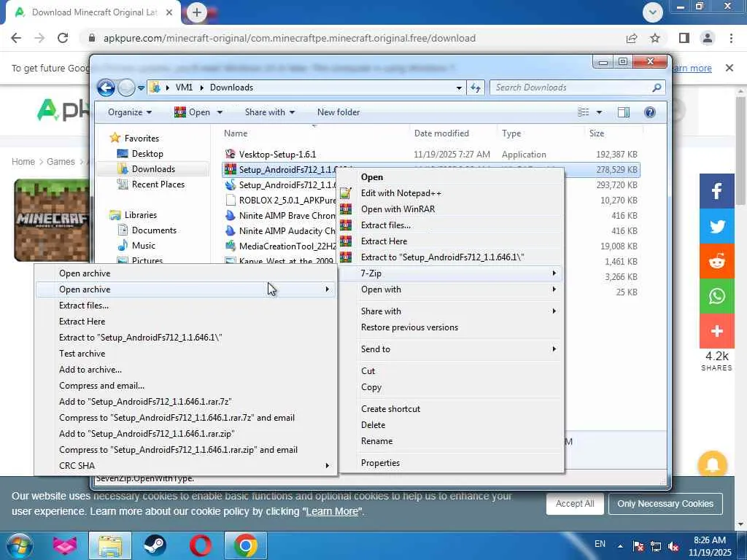The height and width of the screenshot is (560, 747).
Task: Choose Add to archive... option
Action: [186, 370]
